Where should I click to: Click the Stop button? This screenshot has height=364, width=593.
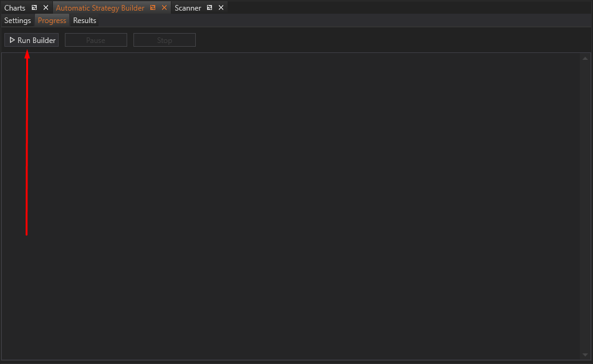click(x=164, y=41)
